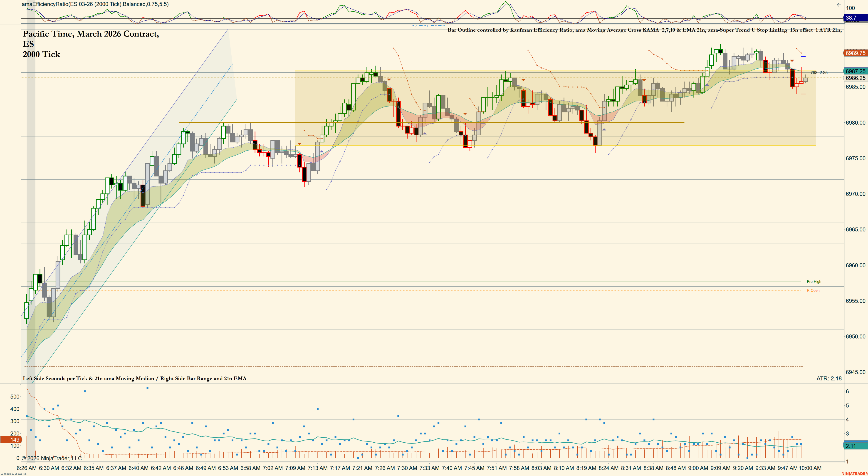The width and height of the screenshot is (868, 476).
Task: Click the 3 label on the lower-right axis
Action: (847, 434)
